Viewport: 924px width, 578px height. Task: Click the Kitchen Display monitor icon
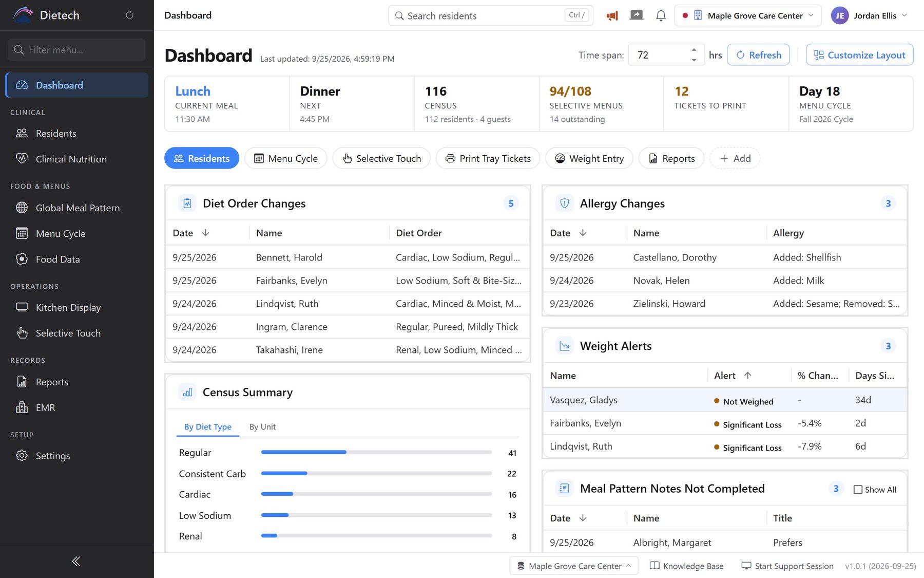click(x=22, y=307)
